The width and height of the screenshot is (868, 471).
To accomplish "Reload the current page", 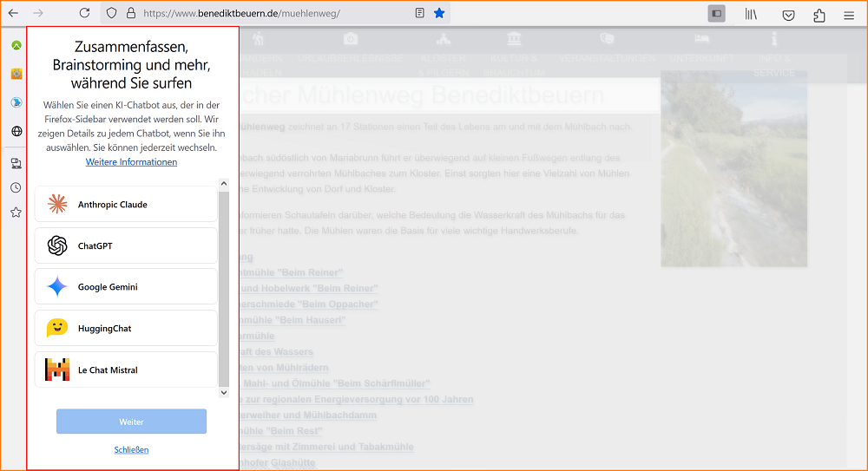I will click(84, 13).
